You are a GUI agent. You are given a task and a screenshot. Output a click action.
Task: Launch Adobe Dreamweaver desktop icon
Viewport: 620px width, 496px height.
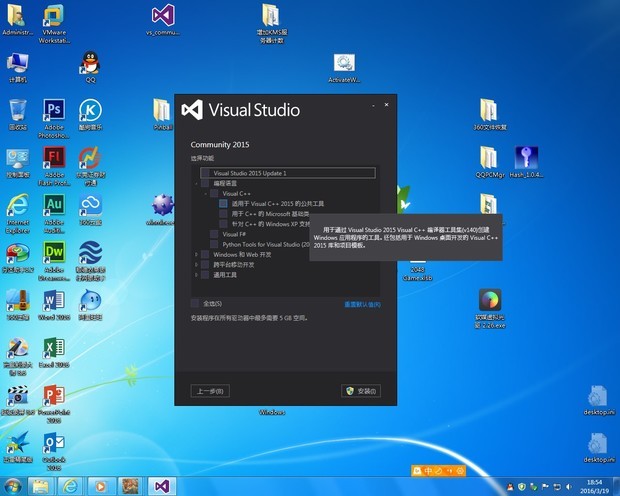[x=54, y=261]
